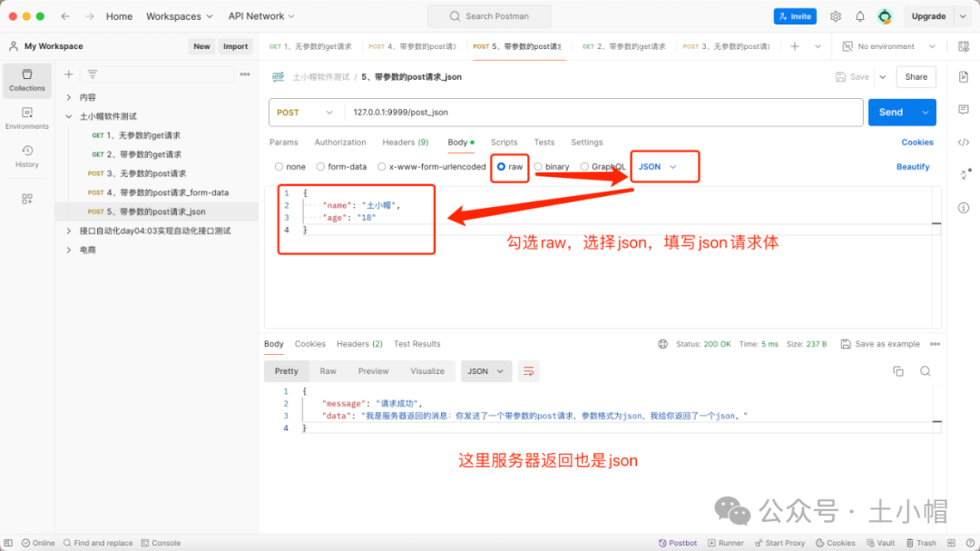Open the documentation pane icon
The height and width of the screenshot is (551, 980).
pos(964,77)
